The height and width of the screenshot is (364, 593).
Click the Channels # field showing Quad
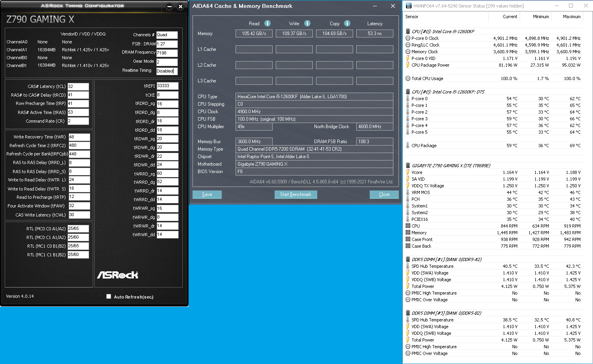point(167,35)
